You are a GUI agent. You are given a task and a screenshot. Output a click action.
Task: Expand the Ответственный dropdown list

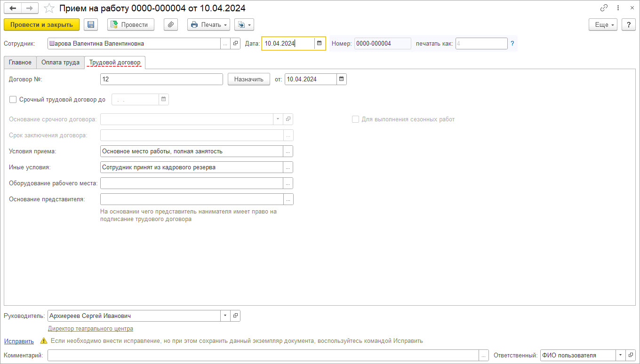click(621, 355)
